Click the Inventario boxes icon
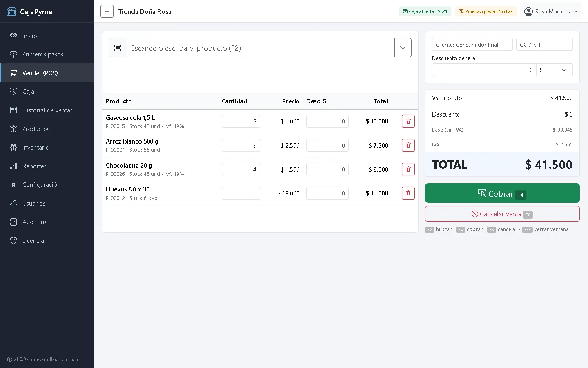The width and height of the screenshot is (588, 368). coord(13,148)
